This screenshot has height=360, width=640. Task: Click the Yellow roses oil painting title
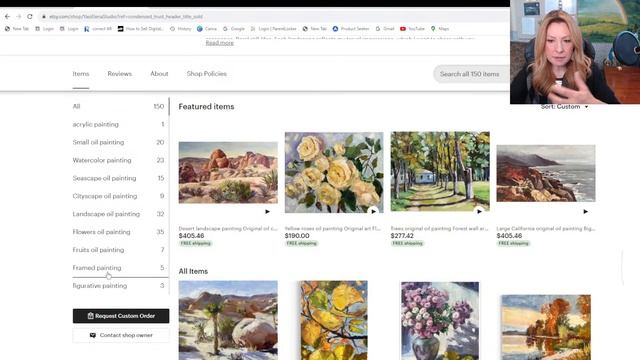point(333,229)
